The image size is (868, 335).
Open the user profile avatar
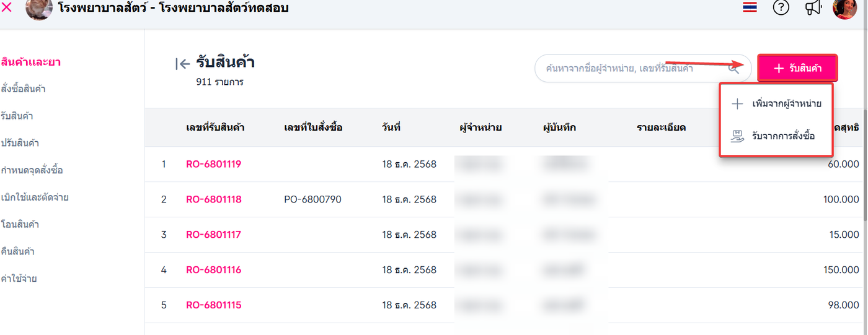tap(844, 8)
